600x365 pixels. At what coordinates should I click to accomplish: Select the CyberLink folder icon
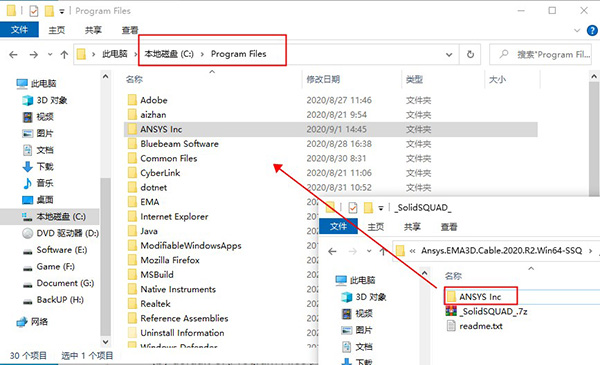[x=132, y=173]
